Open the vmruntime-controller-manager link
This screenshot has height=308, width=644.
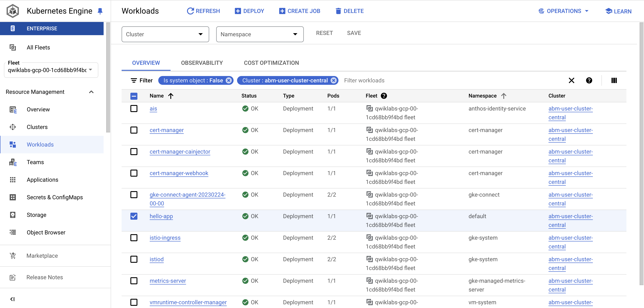pyautogui.click(x=188, y=302)
